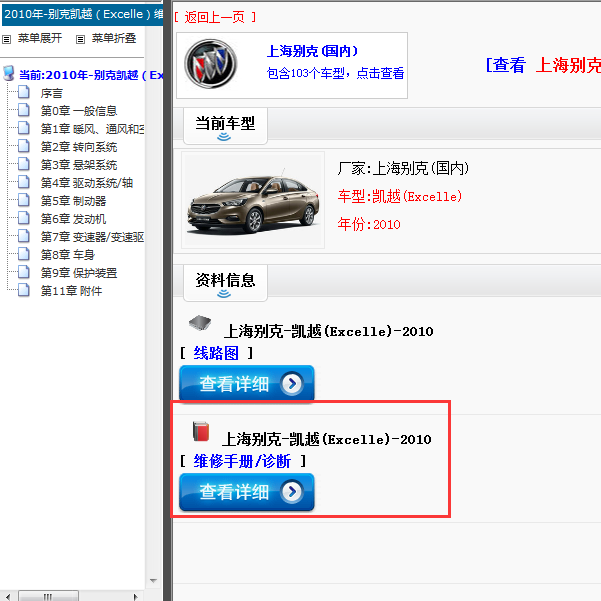601x601 pixels.
Task: Click the page icon next to 第11章 附件
Action: click(24, 290)
